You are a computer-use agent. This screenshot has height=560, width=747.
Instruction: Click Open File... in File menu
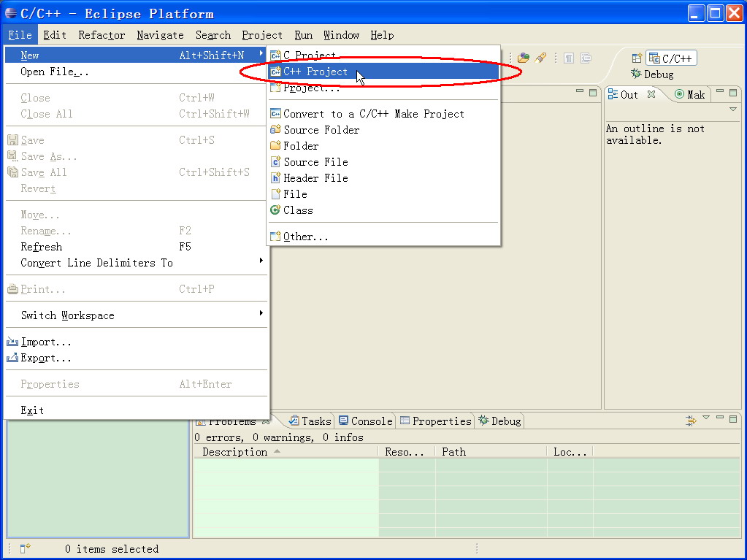137,72
